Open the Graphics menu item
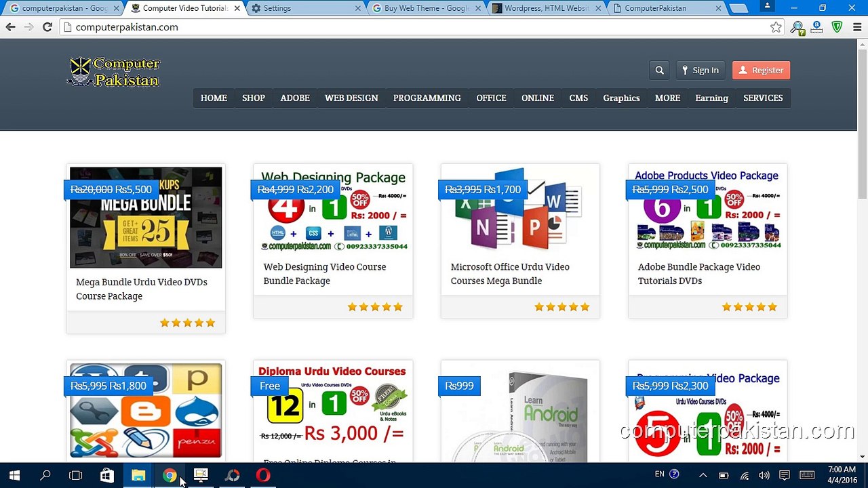Image resolution: width=868 pixels, height=488 pixels. pos(621,98)
